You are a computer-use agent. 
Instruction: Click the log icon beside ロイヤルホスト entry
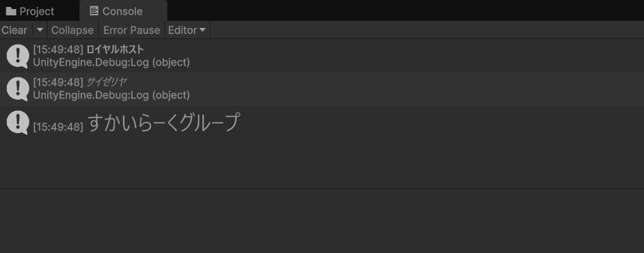click(18, 56)
